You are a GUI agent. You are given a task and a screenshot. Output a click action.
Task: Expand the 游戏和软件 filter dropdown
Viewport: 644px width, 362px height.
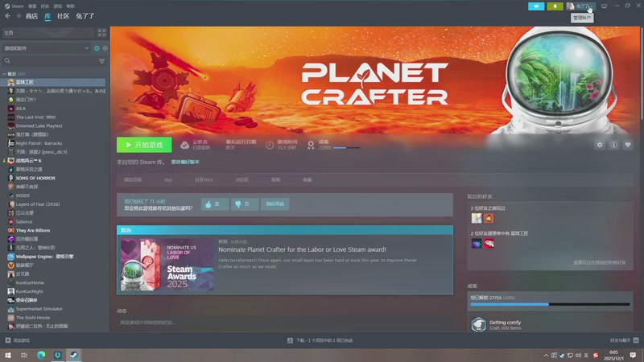tap(45, 48)
